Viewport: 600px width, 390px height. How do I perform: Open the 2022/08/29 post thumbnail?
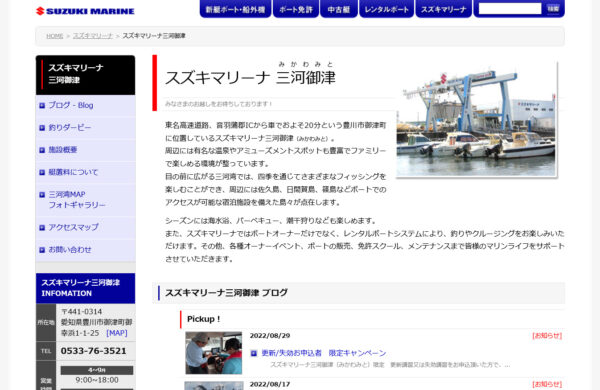point(214,353)
